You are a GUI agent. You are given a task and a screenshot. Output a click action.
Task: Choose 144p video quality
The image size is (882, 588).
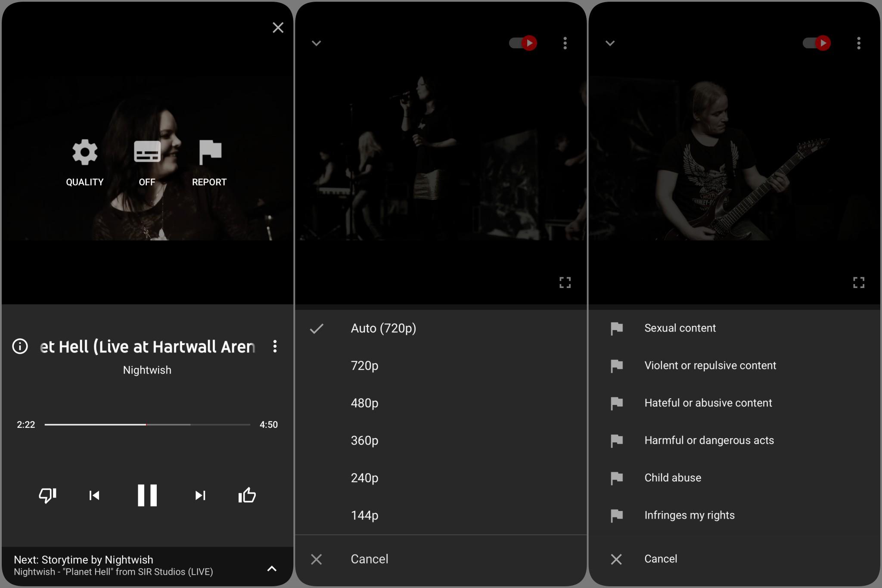pos(441,516)
